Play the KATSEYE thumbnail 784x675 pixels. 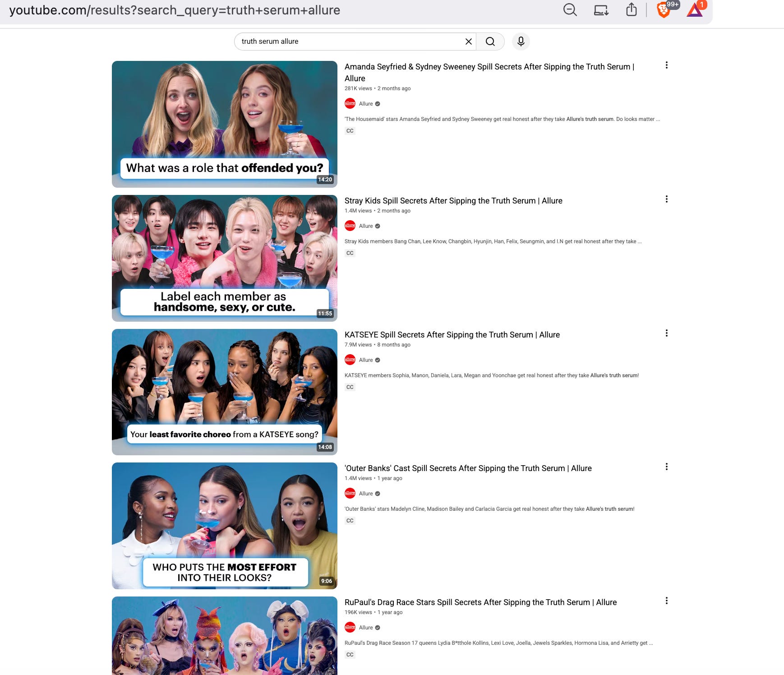pos(225,392)
